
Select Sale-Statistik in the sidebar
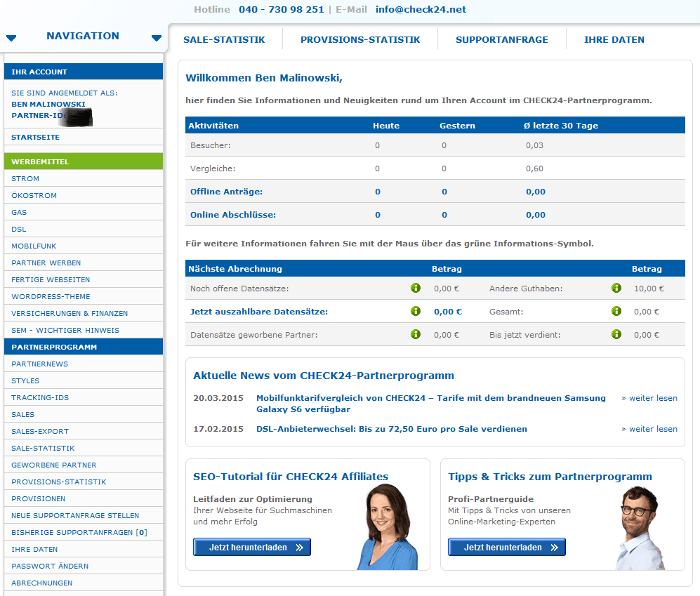point(84,448)
